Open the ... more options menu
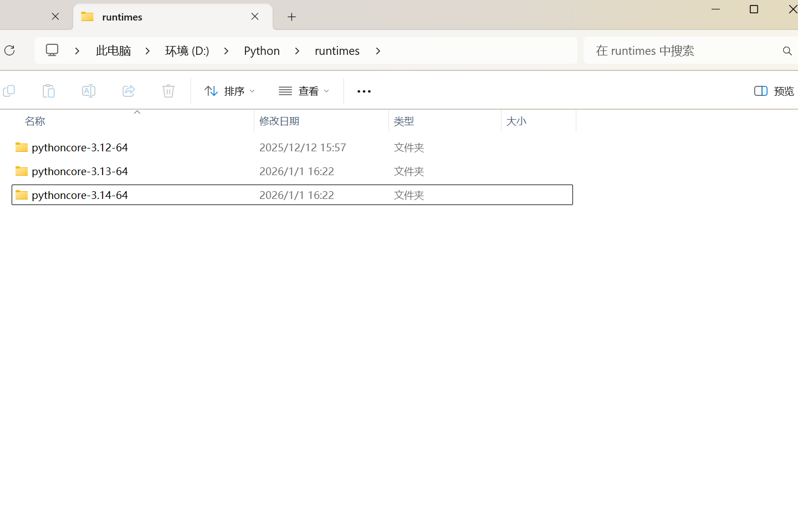This screenshot has width=798, height=532. (364, 91)
